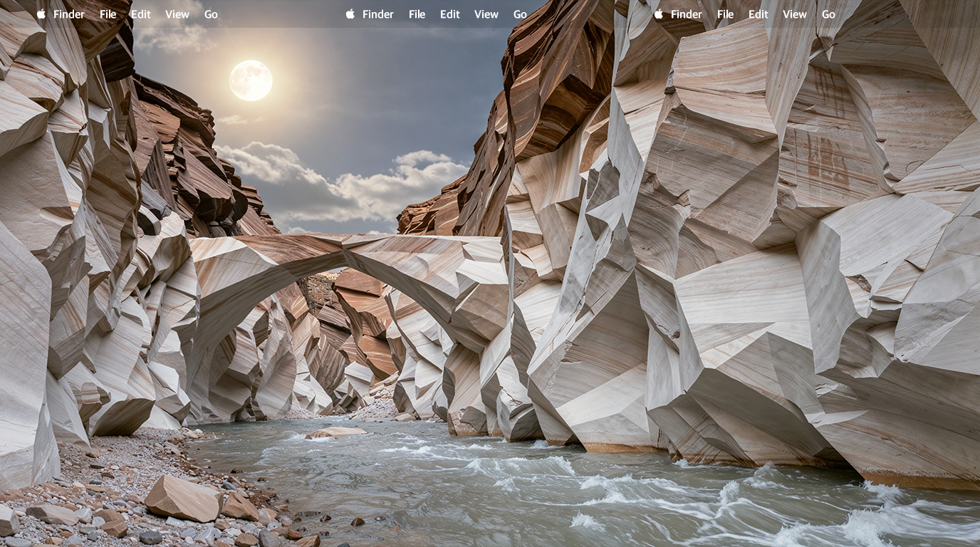Click Edit in the middle display's menu bar
Image resolution: width=980 pixels, height=547 pixels.
[450, 14]
